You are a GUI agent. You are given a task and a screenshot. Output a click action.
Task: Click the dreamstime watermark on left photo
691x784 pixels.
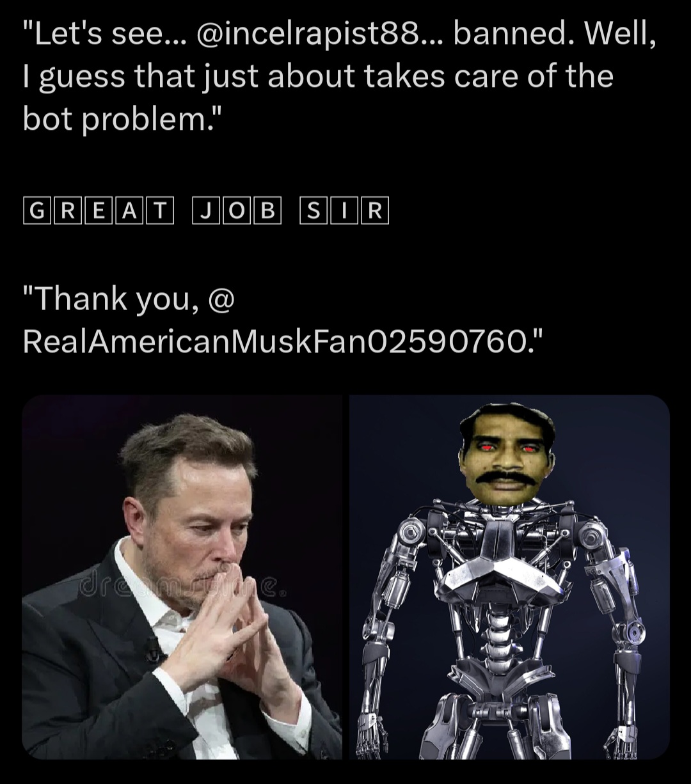pos(181,586)
